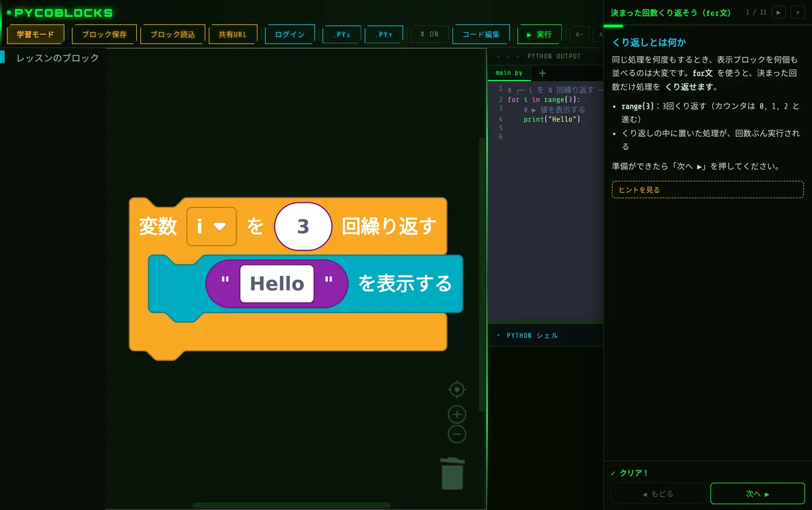
Task: Click the PYTHON OUTPUT panel header
Action: (545, 56)
